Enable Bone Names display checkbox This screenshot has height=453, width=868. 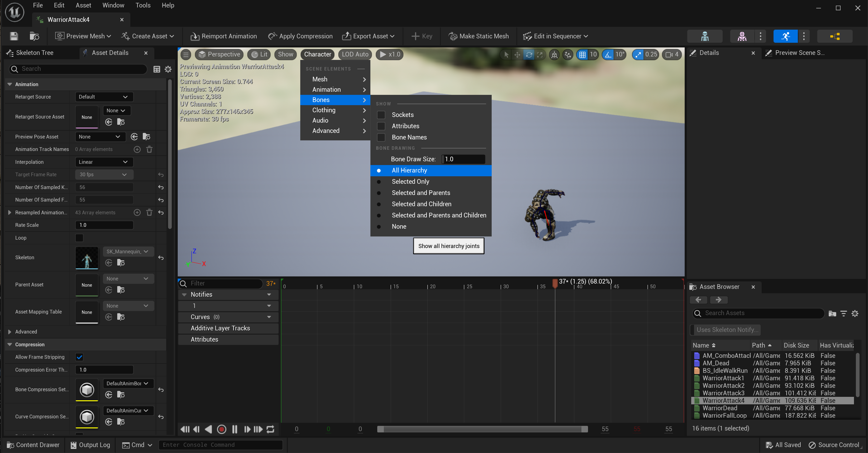381,137
